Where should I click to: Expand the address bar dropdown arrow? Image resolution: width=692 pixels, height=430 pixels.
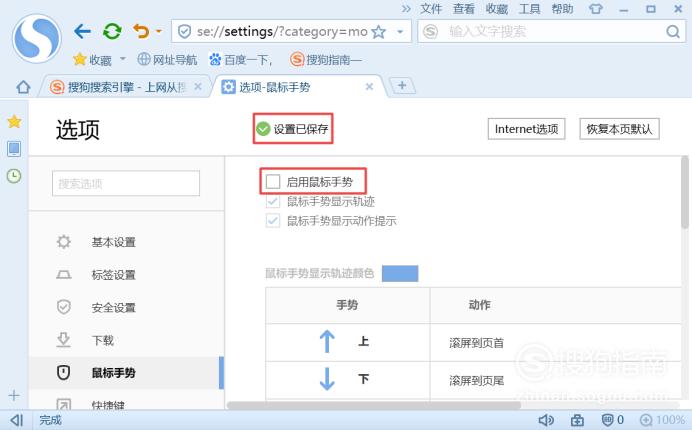400,32
